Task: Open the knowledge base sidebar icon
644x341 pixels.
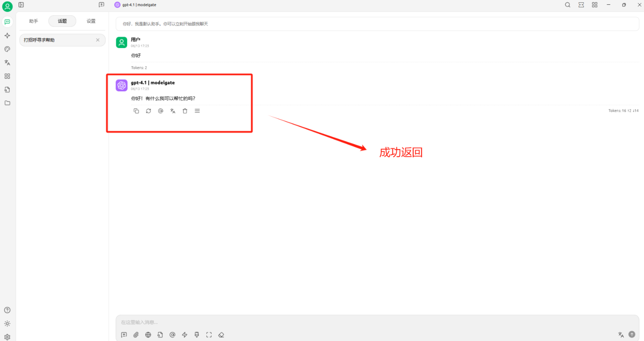Action: [7, 90]
